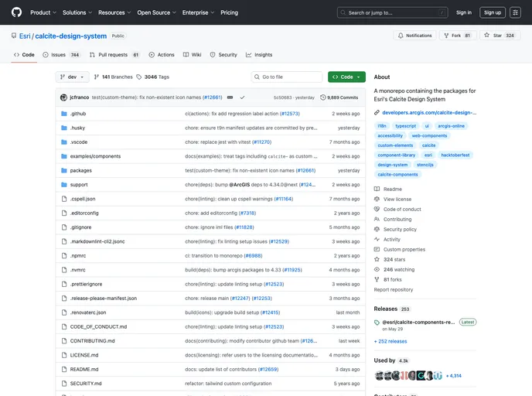Open the 9,889 Commits history
This screenshot has height=396, width=532.
click(x=339, y=97)
